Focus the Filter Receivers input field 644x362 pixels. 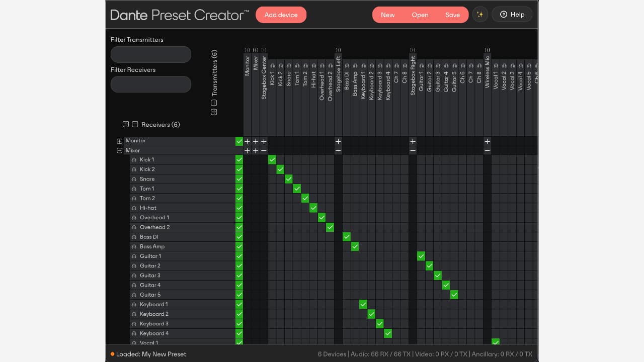[x=151, y=84]
